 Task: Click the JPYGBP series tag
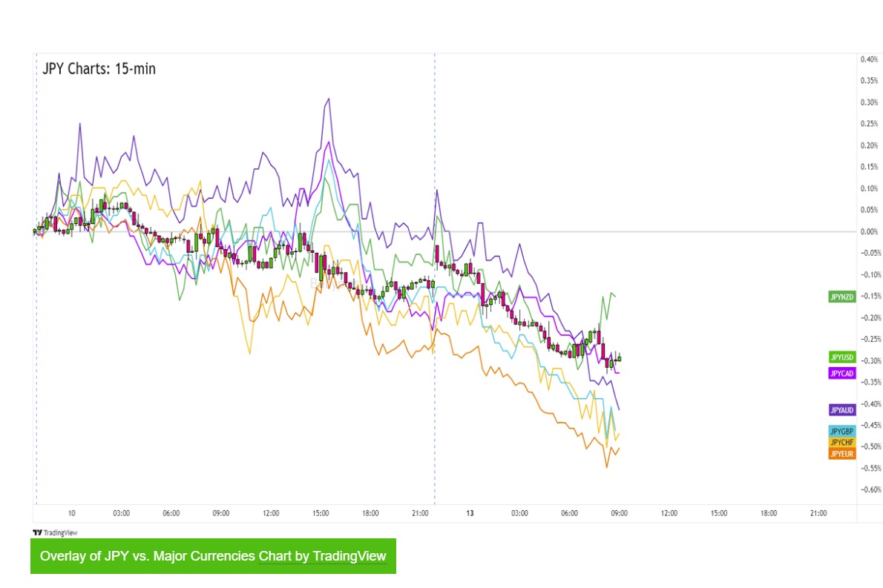tap(842, 432)
